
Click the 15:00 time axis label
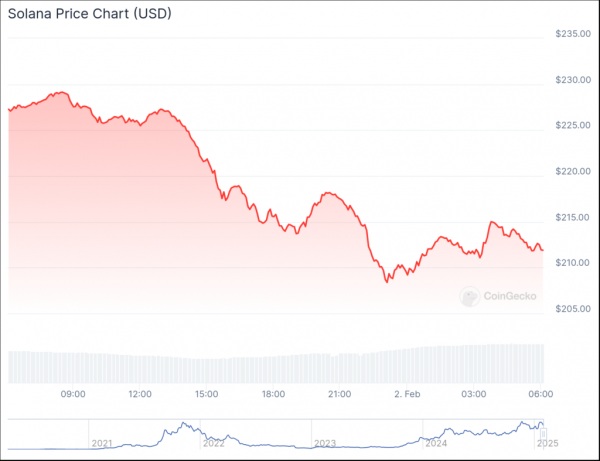(x=206, y=394)
